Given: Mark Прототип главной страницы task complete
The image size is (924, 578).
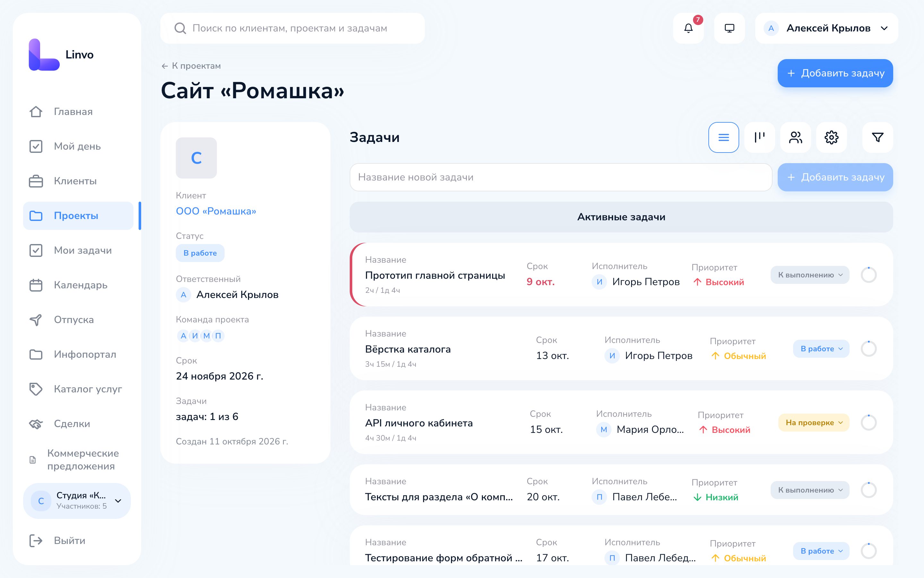Looking at the screenshot, I should pos(868,275).
